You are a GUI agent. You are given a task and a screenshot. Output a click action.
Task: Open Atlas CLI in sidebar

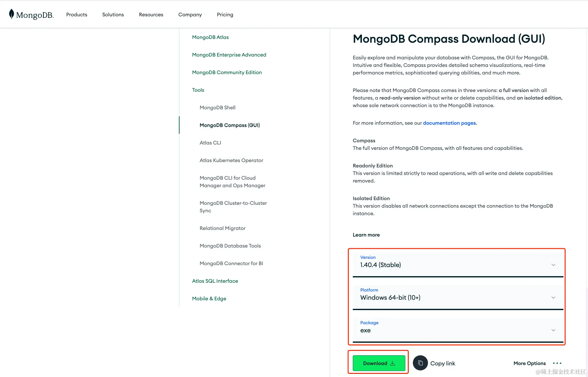coord(210,143)
